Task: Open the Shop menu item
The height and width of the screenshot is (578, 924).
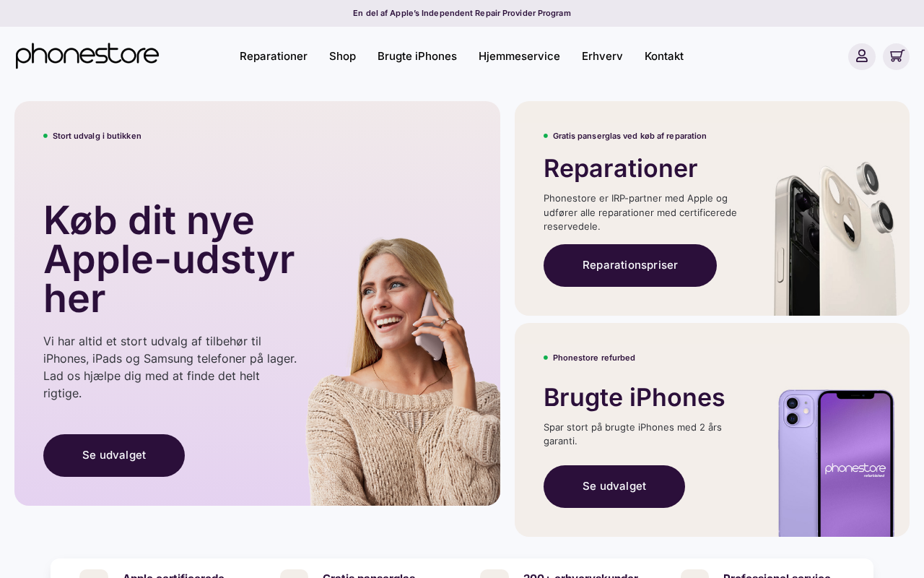Action: [342, 56]
